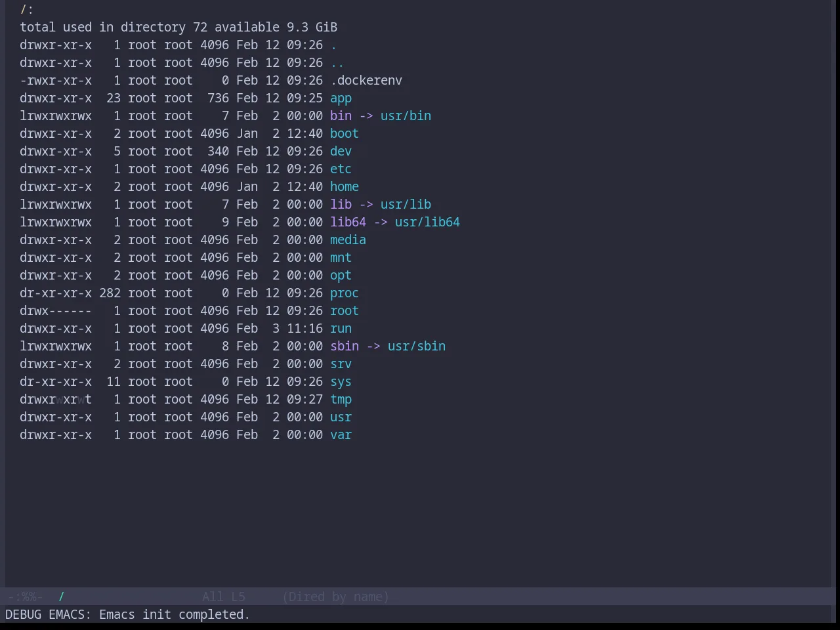Open the home directory
This screenshot has width=840, height=630.
tap(345, 187)
